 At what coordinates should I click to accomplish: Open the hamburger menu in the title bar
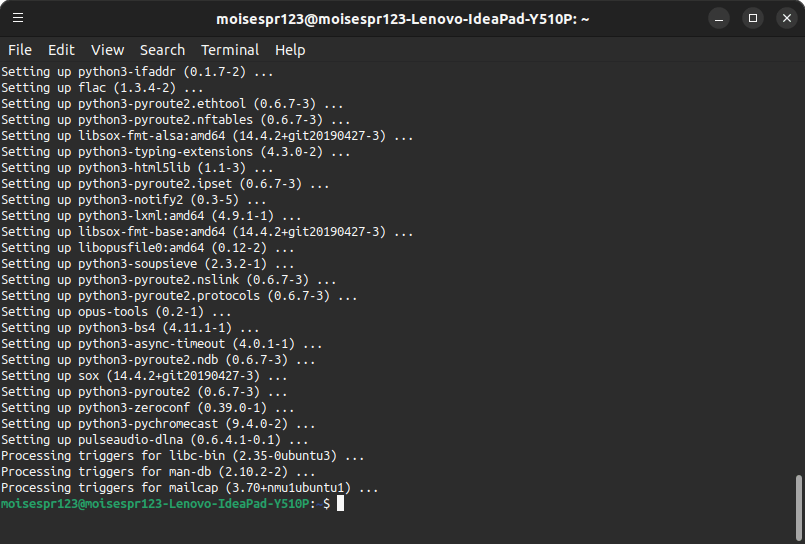19,18
